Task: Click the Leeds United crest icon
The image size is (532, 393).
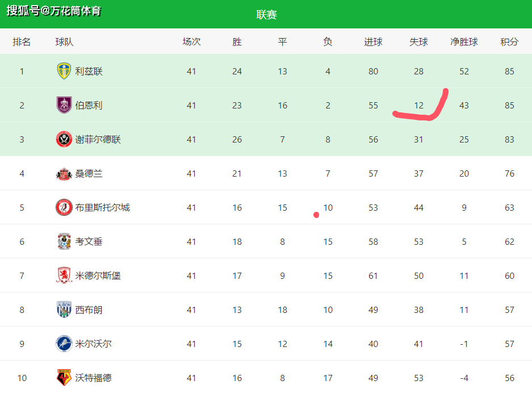Action: tap(64, 71)
